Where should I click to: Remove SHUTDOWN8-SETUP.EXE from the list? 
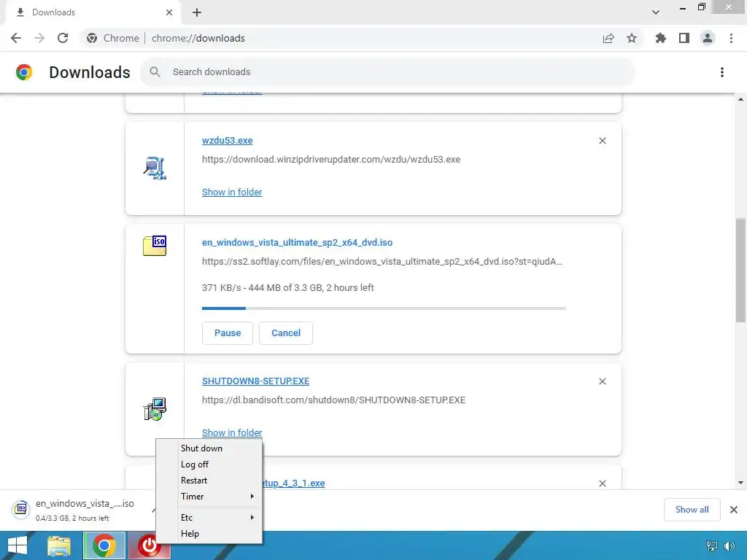coord(603,381)
